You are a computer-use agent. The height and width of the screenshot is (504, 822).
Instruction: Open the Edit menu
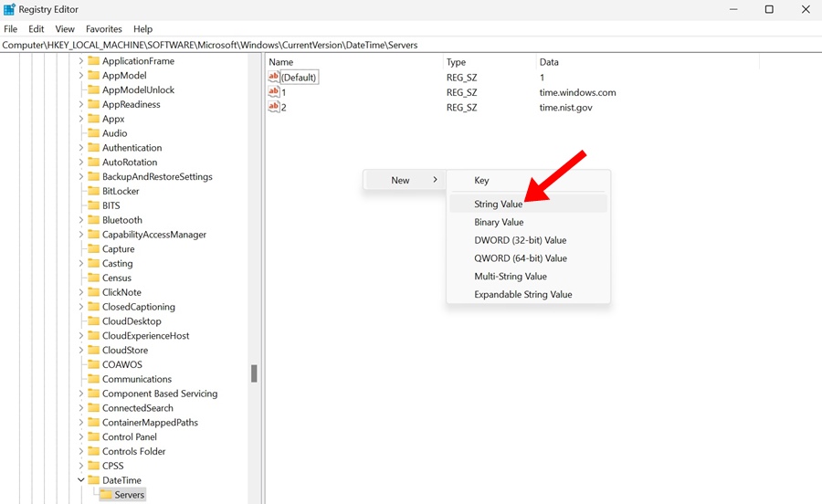[x=37, y=29]
